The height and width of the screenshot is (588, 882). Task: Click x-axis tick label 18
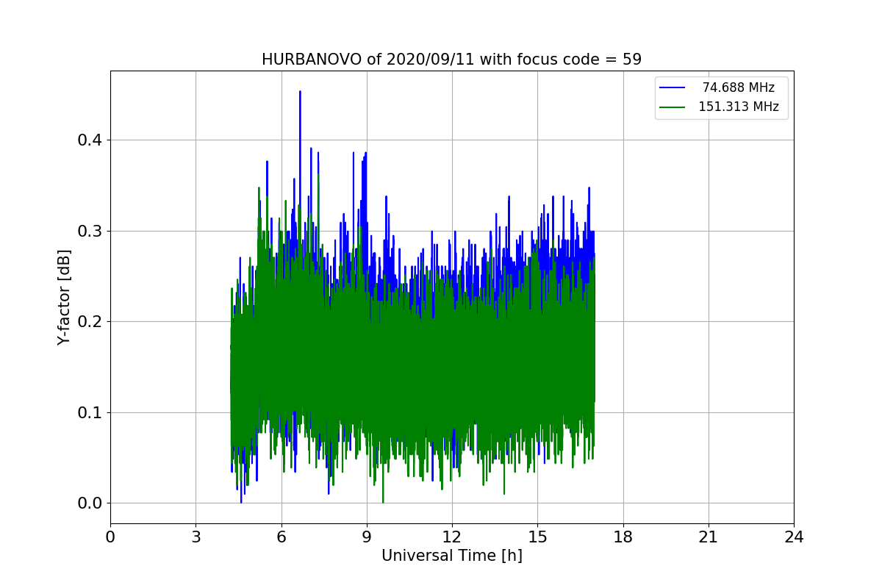click(623, 537)
